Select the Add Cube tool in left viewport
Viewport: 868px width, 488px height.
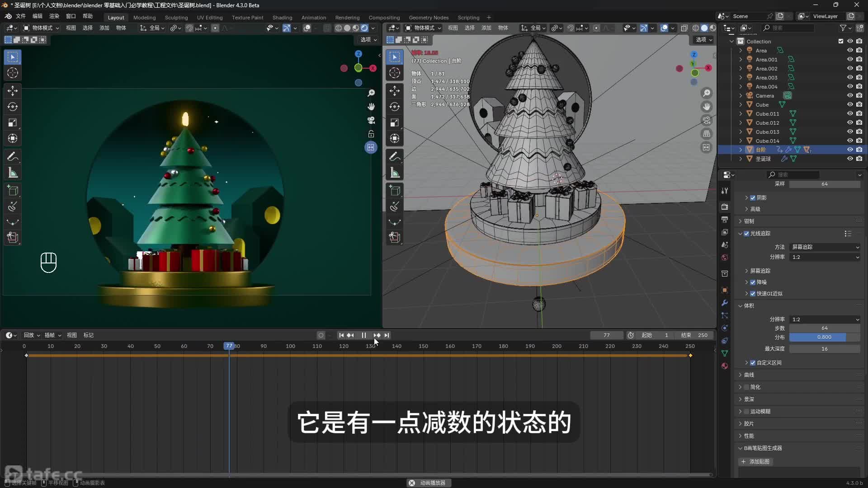pos(13,191)
